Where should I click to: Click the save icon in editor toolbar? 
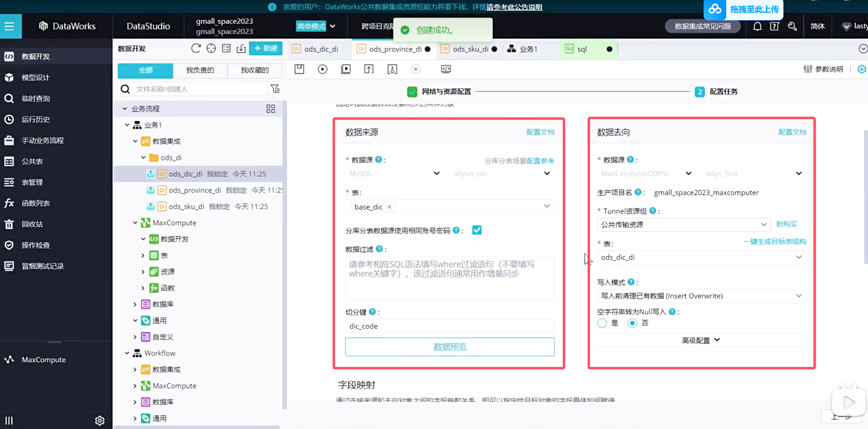pos(299,69)
